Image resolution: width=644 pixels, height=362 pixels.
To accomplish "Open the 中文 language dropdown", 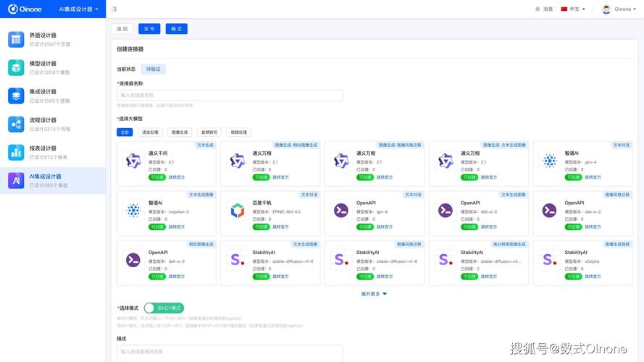I will 573,9.
